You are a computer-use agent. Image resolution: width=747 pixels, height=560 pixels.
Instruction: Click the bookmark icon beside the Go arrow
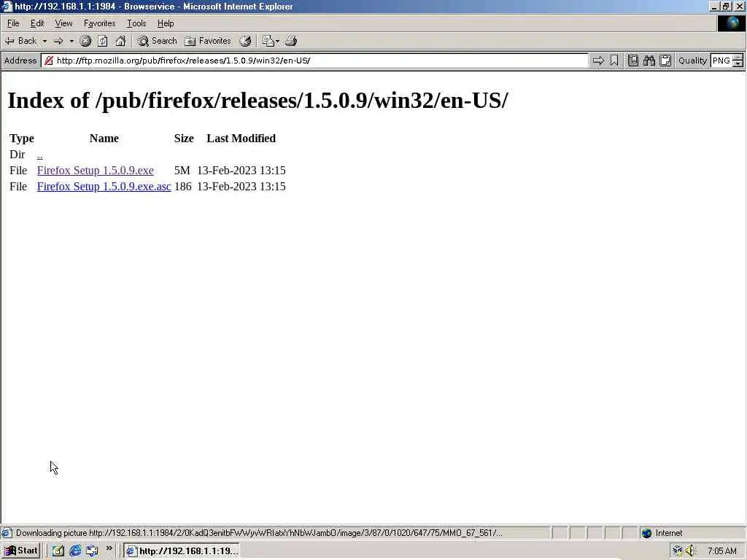coord(614,61)
